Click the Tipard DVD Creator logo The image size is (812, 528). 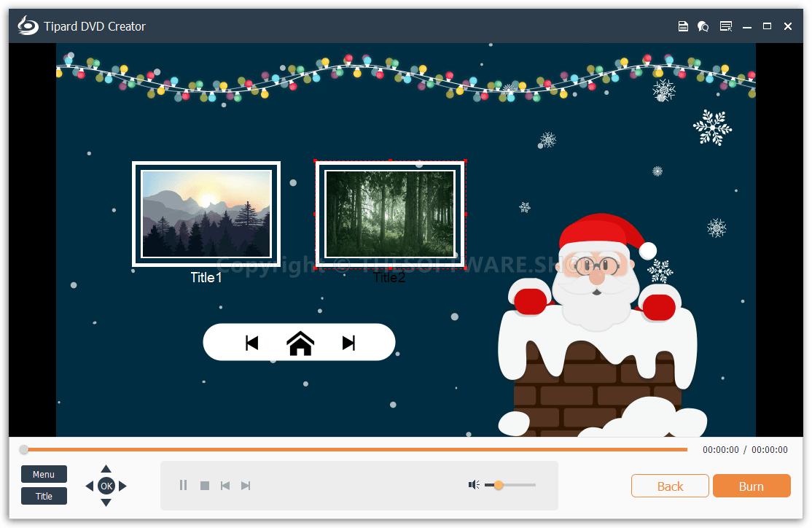pos(28,26)
